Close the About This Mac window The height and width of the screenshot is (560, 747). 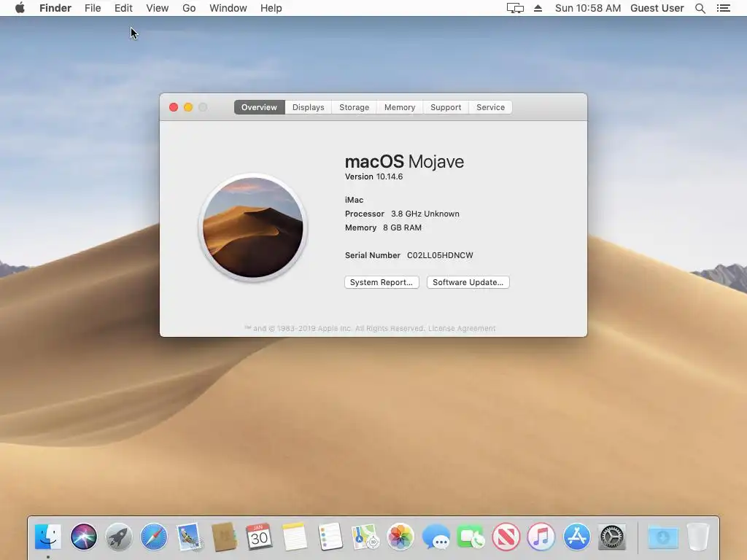174,107
